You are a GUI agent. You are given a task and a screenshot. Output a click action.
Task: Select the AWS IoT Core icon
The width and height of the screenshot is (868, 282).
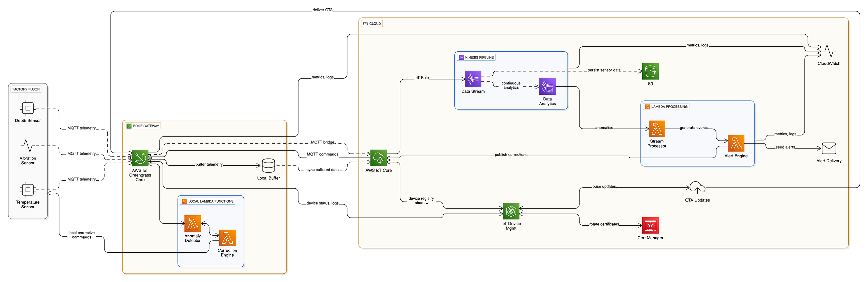(379, 158)
